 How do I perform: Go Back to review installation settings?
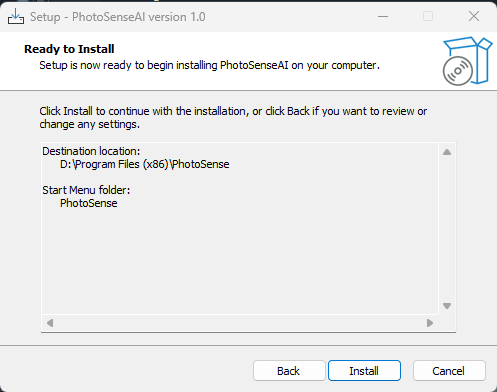289,371
